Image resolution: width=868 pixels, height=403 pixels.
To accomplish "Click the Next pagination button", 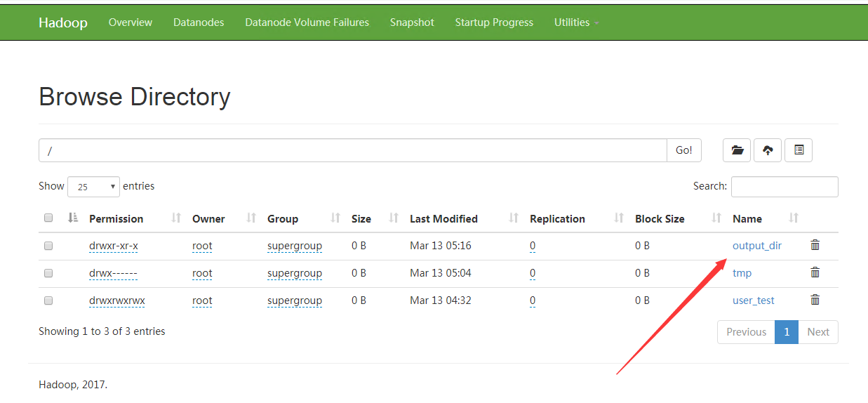I will click(x=818, y=332).
